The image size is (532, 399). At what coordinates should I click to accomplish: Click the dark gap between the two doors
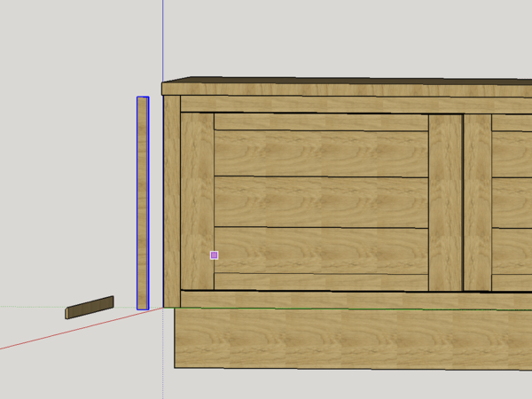click(464, 202)
